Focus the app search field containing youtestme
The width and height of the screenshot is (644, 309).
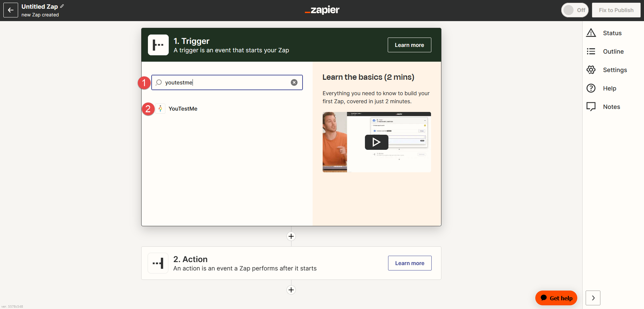[x=227, y=82]
